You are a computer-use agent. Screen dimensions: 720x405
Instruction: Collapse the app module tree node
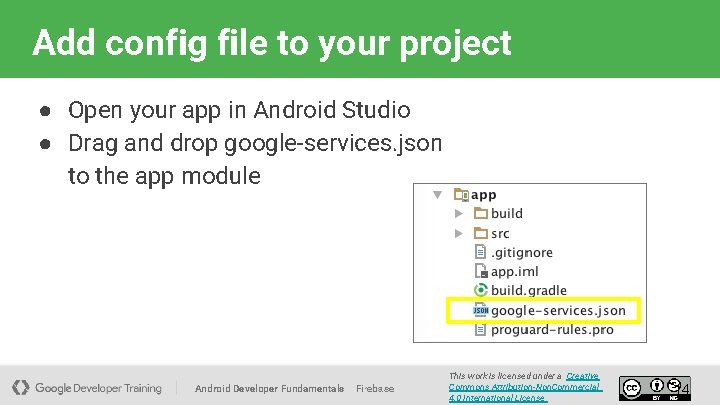(x=438, y=195)
